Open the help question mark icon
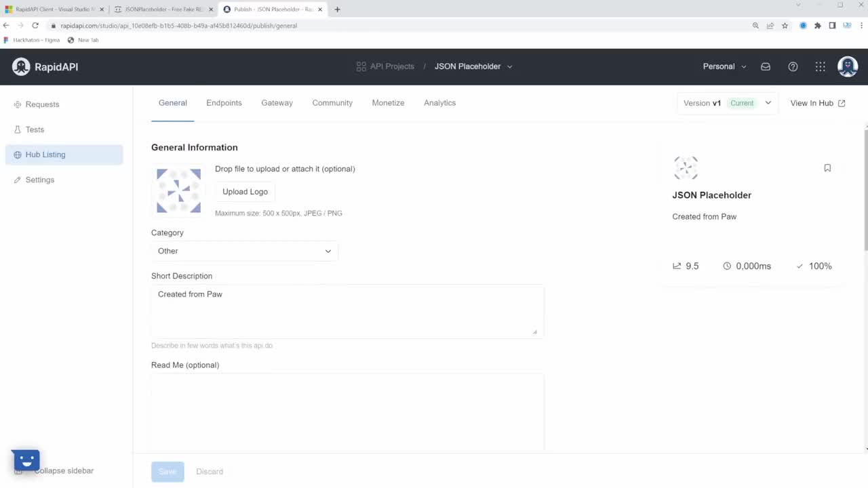This screenshot has height=488, width=868. tap(793, 66)
